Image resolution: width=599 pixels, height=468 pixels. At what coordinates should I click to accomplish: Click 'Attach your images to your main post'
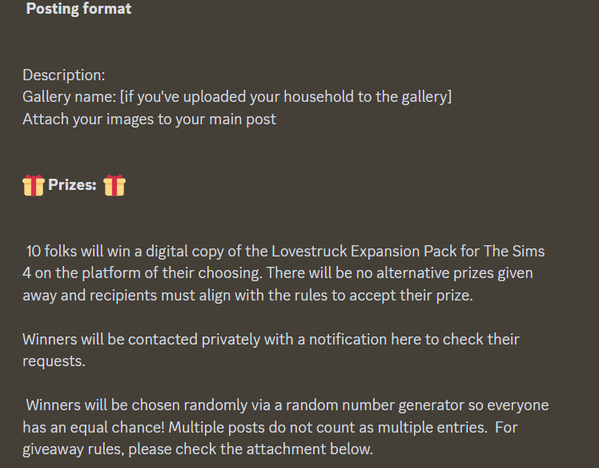click(149, 119)
